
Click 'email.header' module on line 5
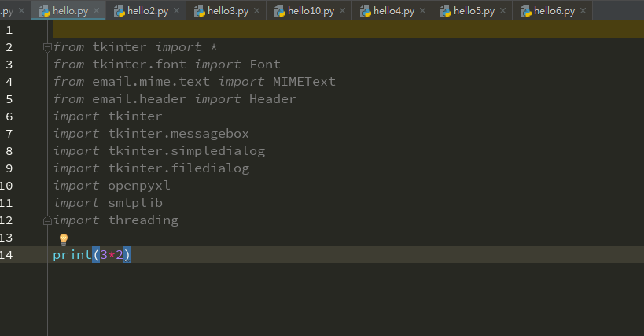[139, 99]
